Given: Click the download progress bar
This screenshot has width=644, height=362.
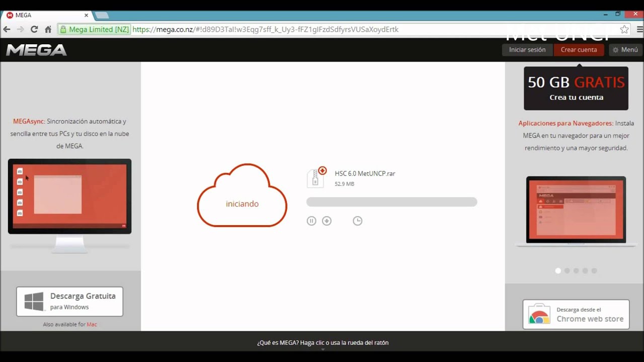Looking at the screenshot, I should point(391,202).
